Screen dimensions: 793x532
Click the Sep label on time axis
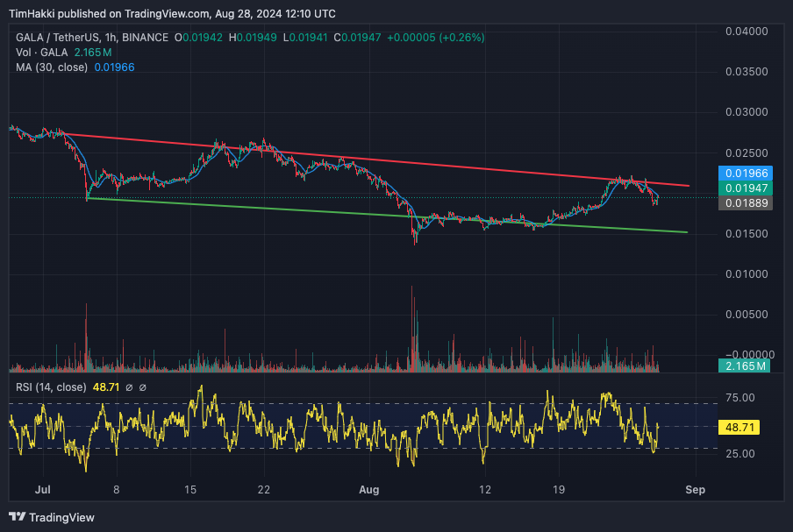pyautogui.click(x=695, y=489)
